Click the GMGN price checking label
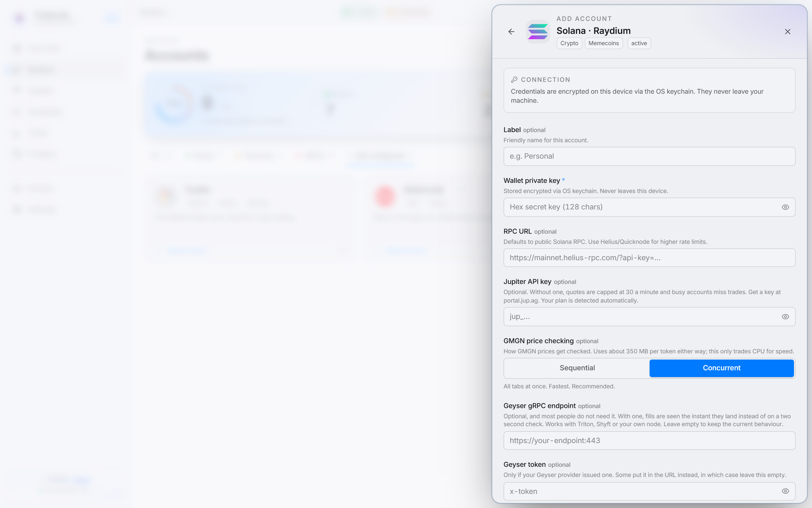This screenshot has width=812, height=508. coord(538,341)
